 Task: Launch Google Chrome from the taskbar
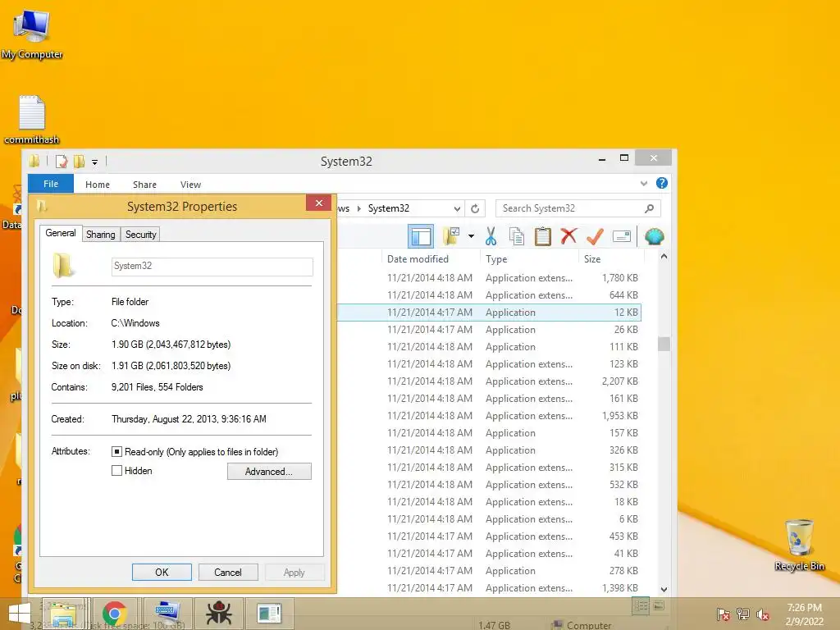[115, 614]
